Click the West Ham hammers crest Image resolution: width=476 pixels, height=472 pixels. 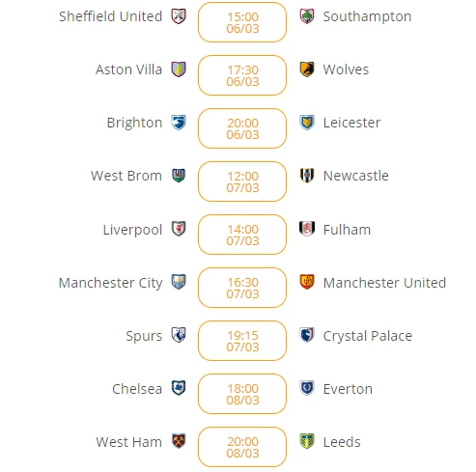point(179,441)
